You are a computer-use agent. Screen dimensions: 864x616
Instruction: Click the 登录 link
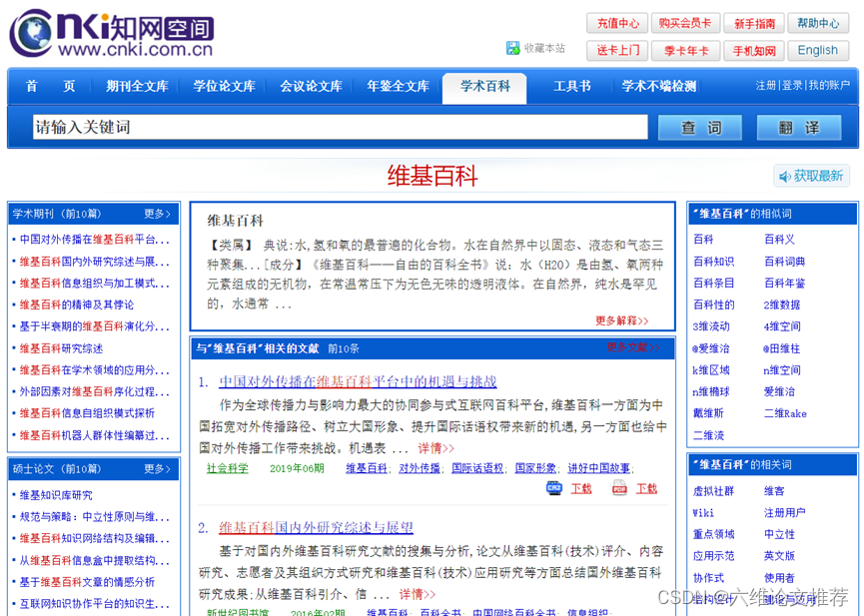(792, 86)
